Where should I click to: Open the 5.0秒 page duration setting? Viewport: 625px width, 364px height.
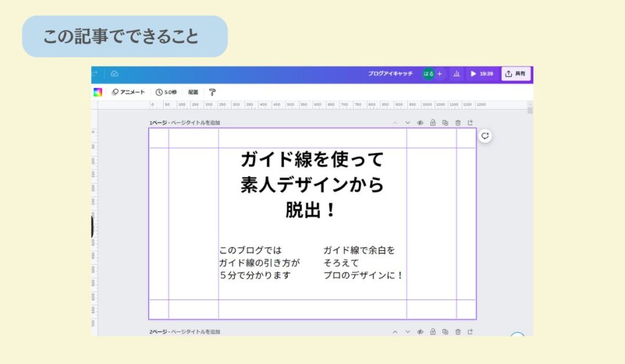(167, 92)
